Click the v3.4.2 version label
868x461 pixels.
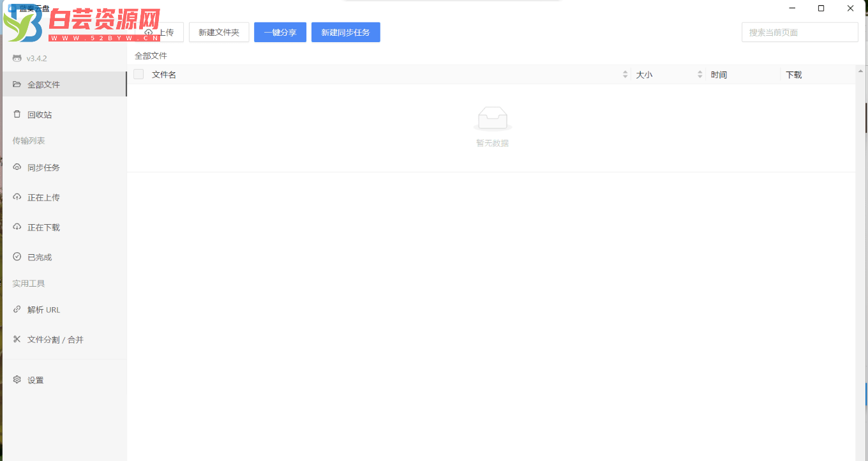36,58
